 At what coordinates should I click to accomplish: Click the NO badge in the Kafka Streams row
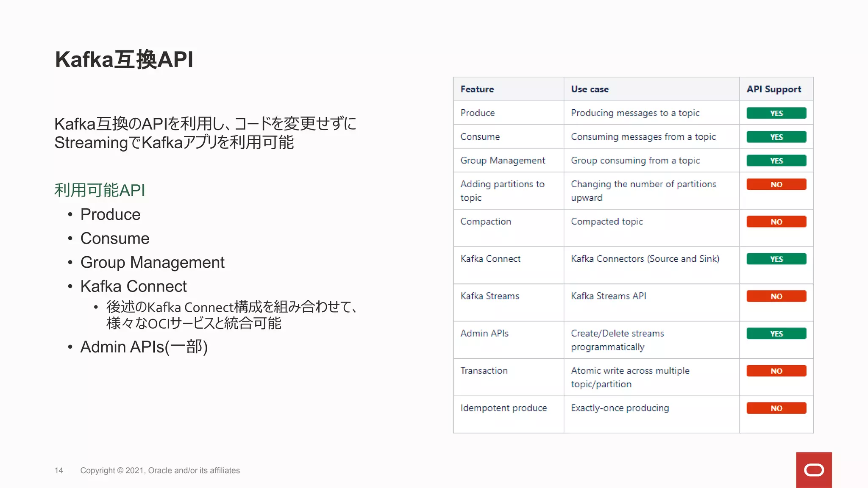point(776,296)
